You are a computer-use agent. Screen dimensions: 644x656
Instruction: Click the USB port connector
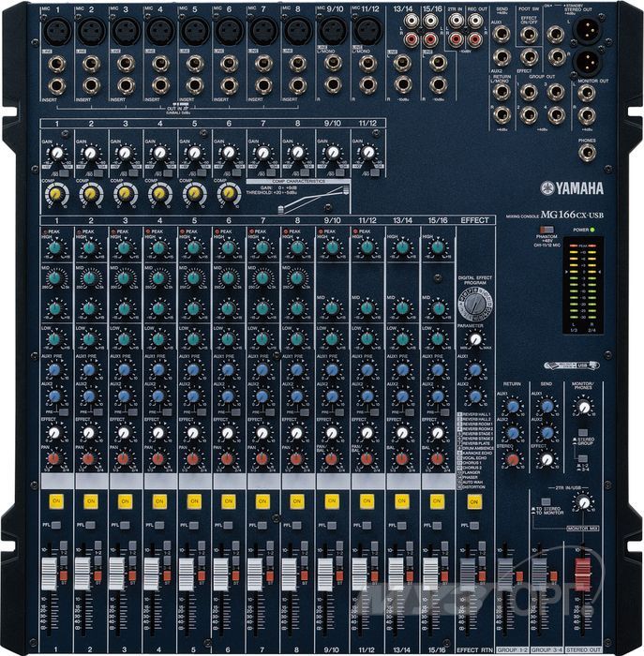(x=572, y=365)
